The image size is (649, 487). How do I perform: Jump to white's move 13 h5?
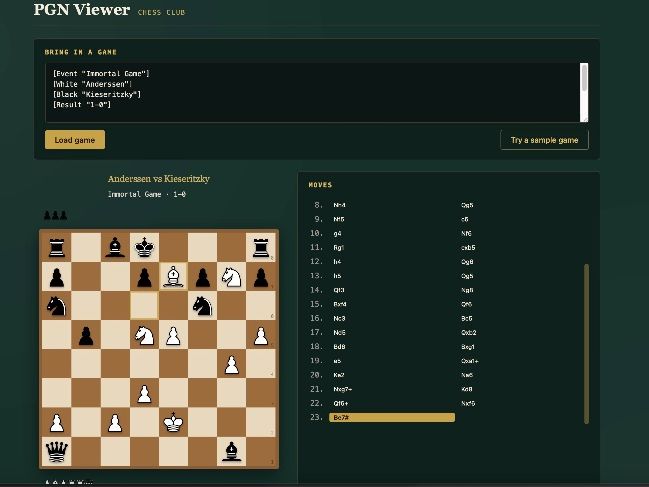pyautogui.click(x=392, y=276)
